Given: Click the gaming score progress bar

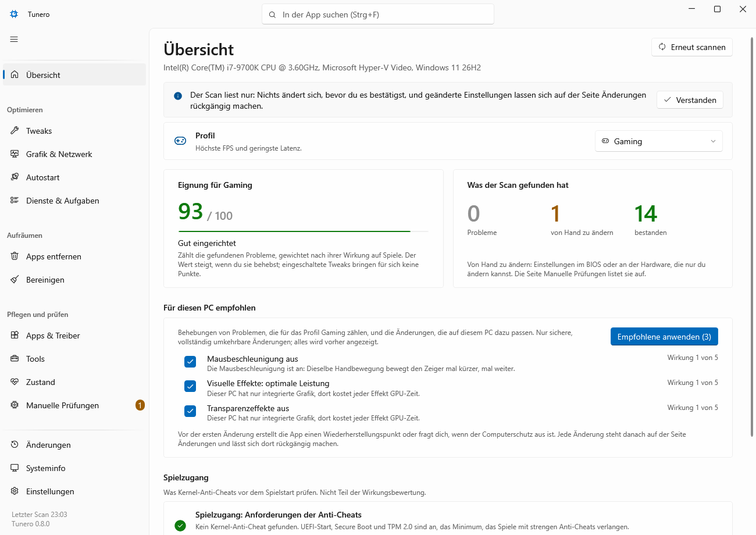Looking at the screenshot, I should click(x=303, y=231).
